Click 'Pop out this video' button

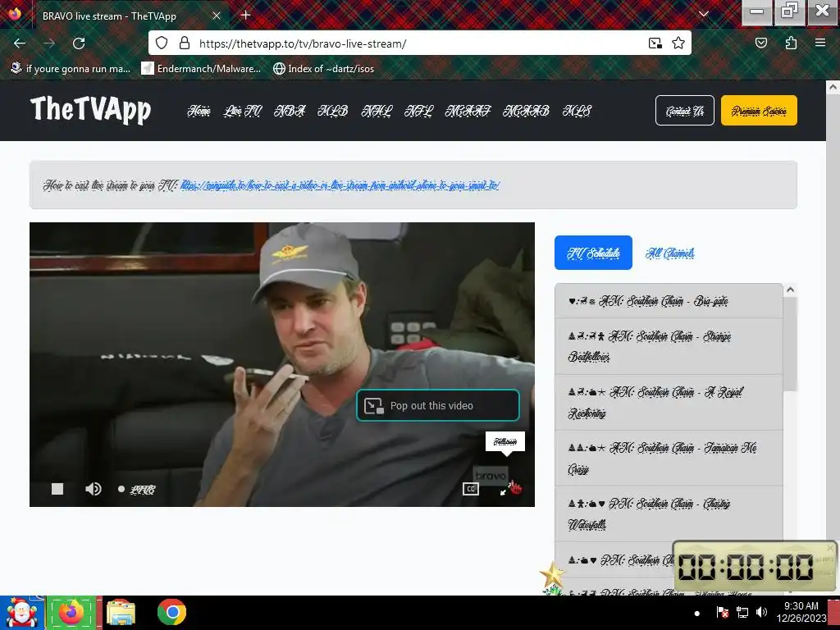pos(438,405)
